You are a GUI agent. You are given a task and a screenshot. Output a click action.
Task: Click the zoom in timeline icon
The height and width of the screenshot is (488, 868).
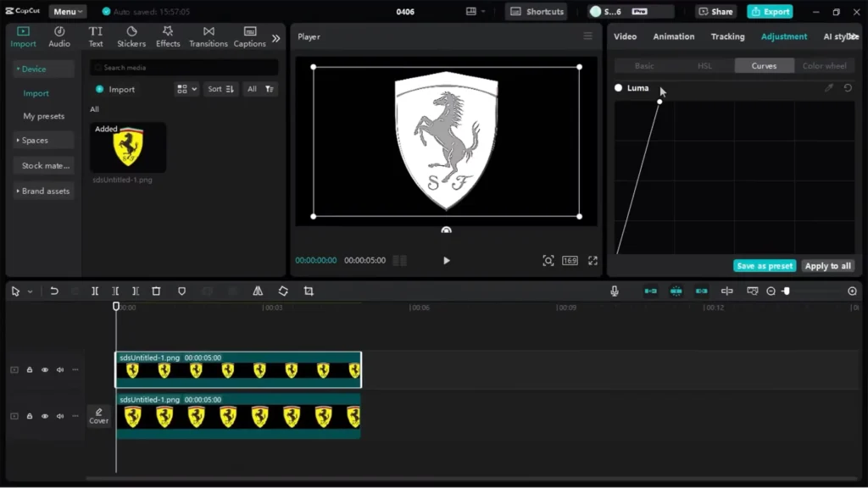point(853,291)
